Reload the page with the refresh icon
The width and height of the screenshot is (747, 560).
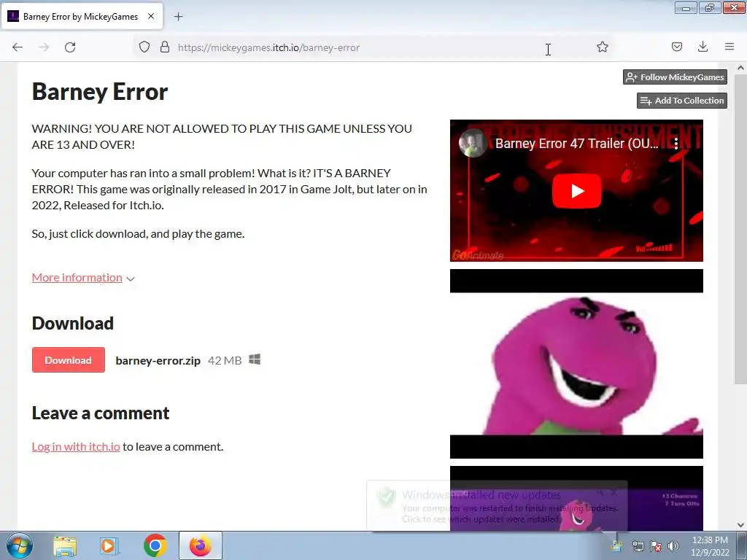click(70, 47)
